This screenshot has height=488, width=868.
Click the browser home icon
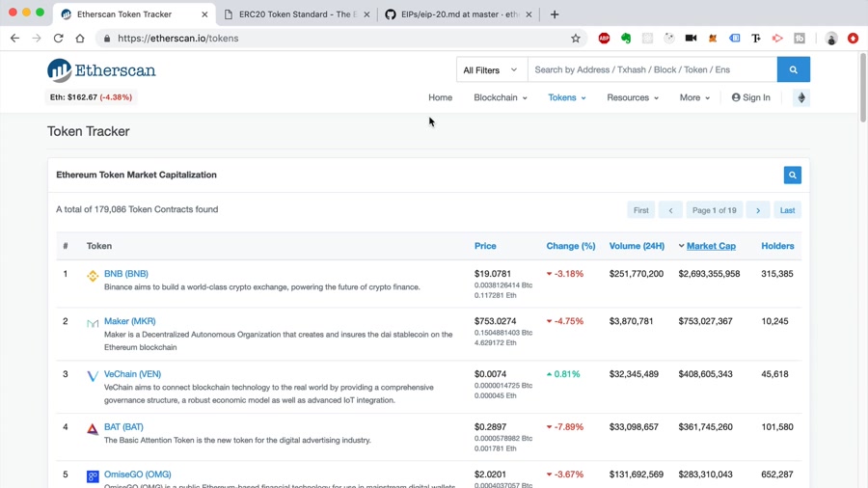(80, 39)
